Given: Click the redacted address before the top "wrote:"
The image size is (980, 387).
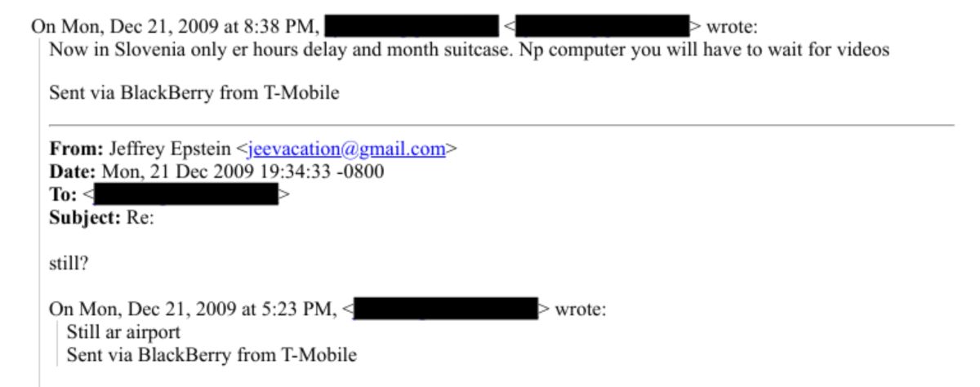Looking at the screenshot, I should point(603,26).
